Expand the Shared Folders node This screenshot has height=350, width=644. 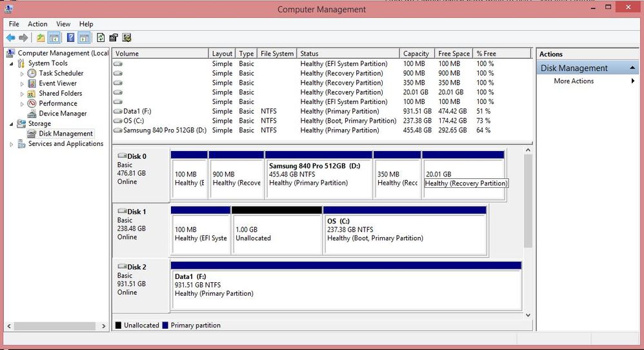point(22,94)
